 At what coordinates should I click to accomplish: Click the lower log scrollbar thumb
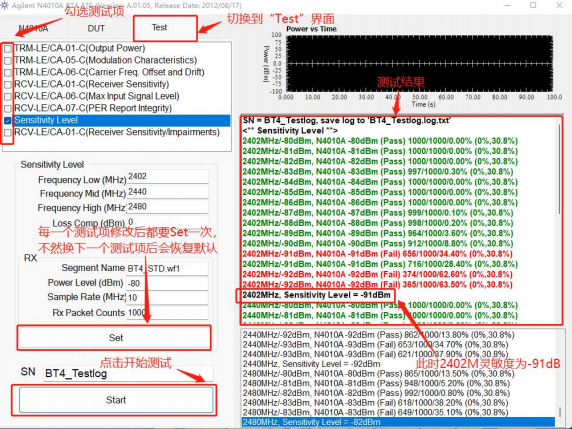560,412
